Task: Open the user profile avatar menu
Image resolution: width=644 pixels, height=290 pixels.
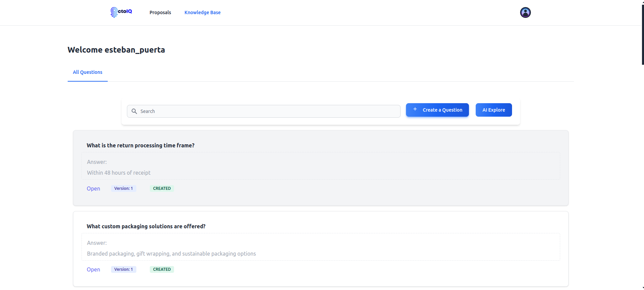Action: click(x=525, y=12)
